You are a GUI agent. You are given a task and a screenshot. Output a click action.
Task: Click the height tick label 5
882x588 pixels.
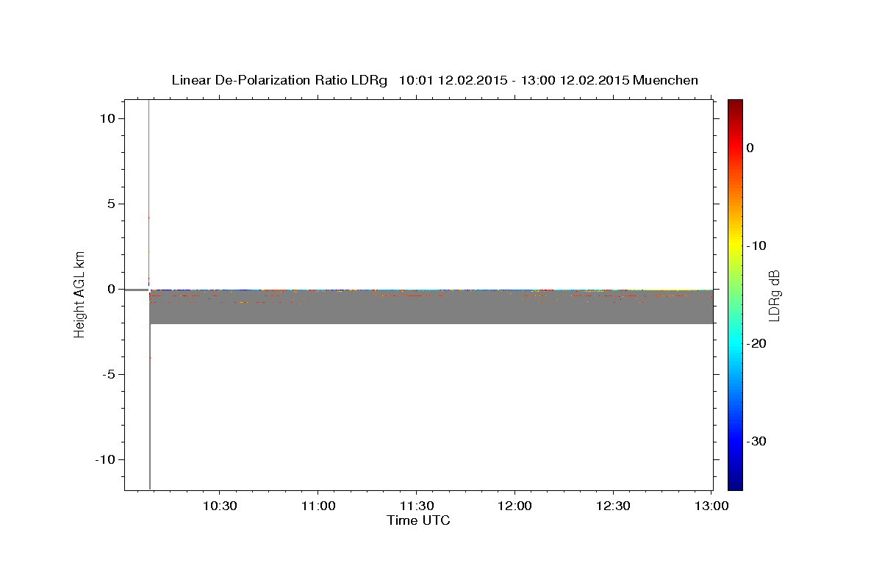[112, 204]
